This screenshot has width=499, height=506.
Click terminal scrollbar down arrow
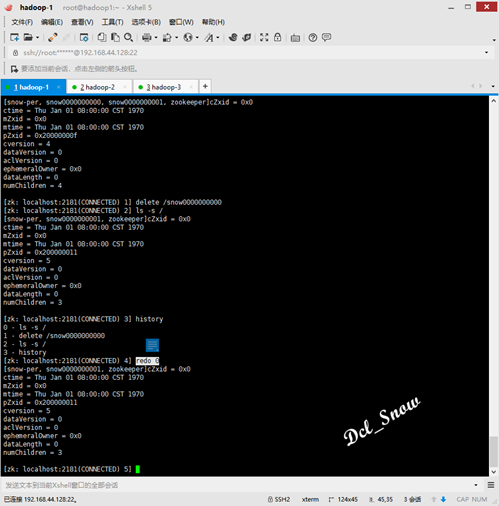click(494, 472)
